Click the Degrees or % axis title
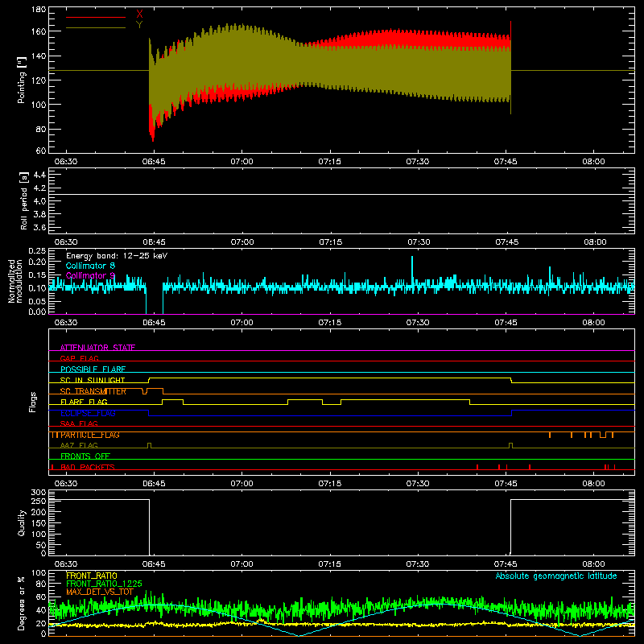 (22, 604)
